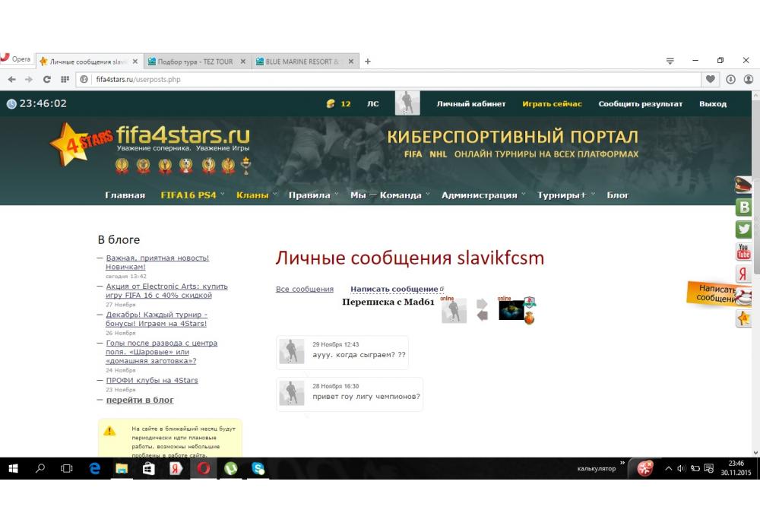Open Windows Start menu
Screen dimensions: 760x532
pyautogui.click(x=13, y=468)
